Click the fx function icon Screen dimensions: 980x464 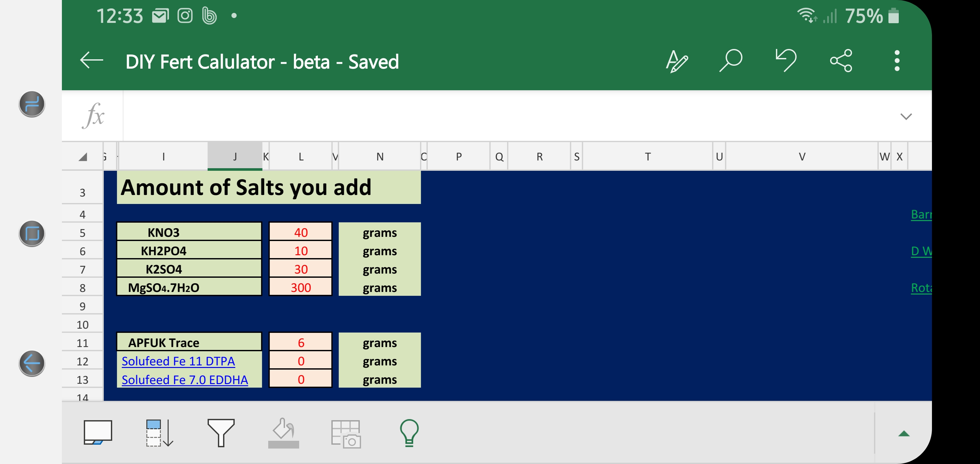(x=93, y=116)
